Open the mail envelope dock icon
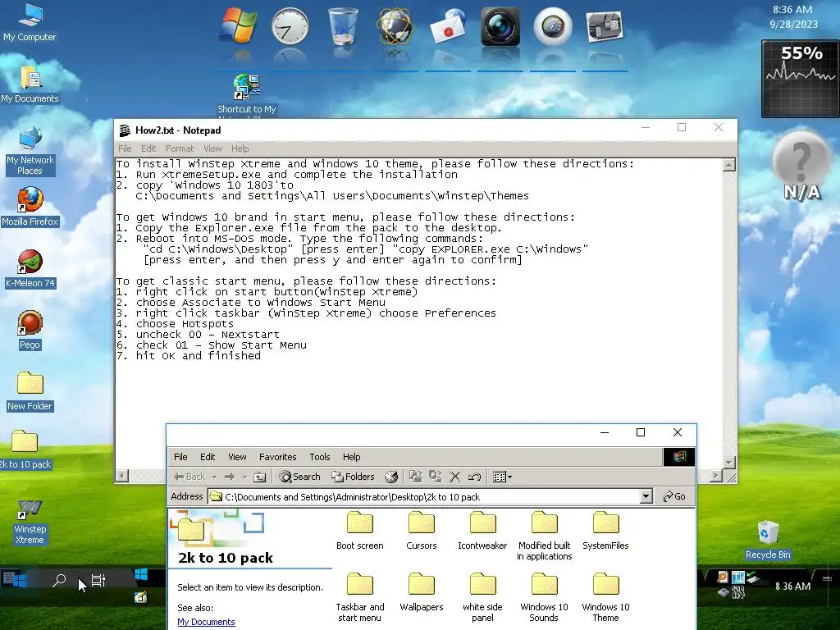This screenshot has height=630, width=840. pyautogui.click(x=448, y=27)
